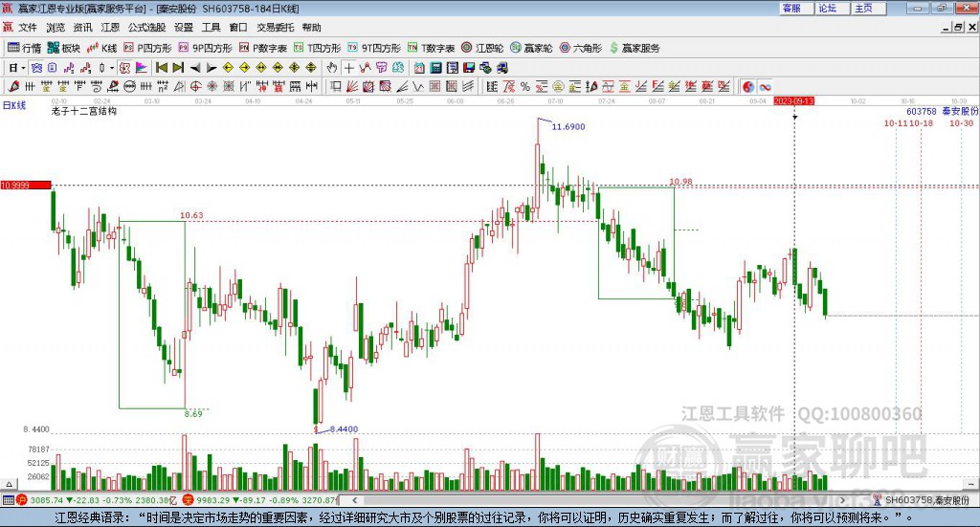Click the horizontal scrollbar left arrow
980x527 pixels.
pyautogui.click(x=354, y=500)
